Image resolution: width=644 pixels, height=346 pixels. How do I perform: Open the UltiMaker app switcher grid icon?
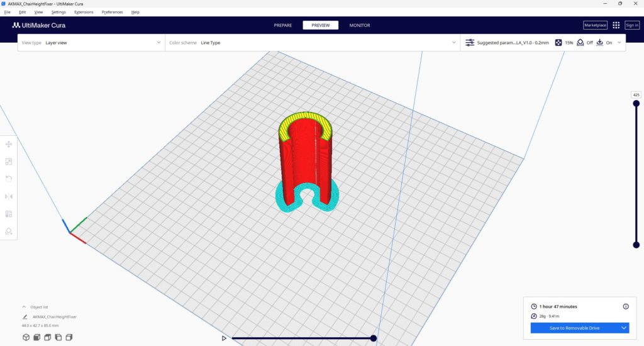pyautogui.click(x=616, y=25)
